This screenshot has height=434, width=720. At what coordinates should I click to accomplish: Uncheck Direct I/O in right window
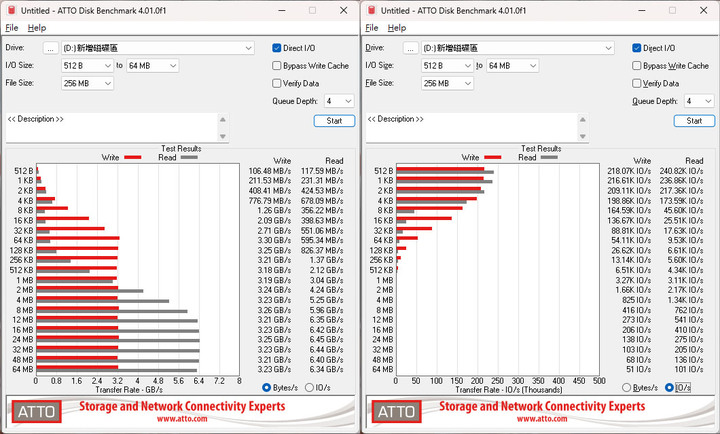click(x=636, y=48)
